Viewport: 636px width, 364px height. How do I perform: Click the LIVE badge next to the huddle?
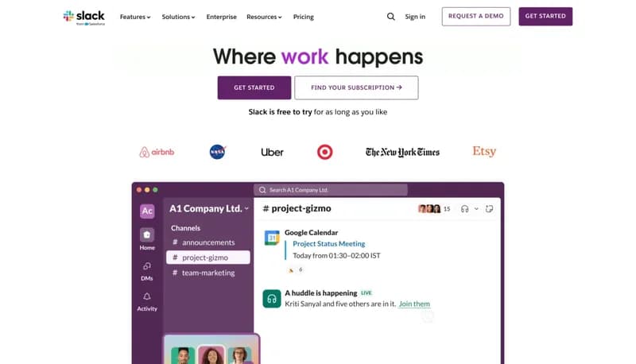pyautogui.click(x=366, y=292)
